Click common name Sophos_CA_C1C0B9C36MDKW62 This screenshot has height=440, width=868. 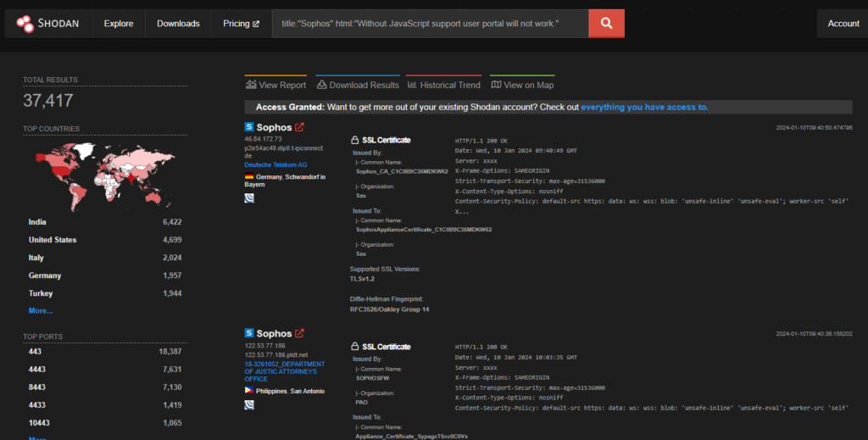tap(402, 171)
